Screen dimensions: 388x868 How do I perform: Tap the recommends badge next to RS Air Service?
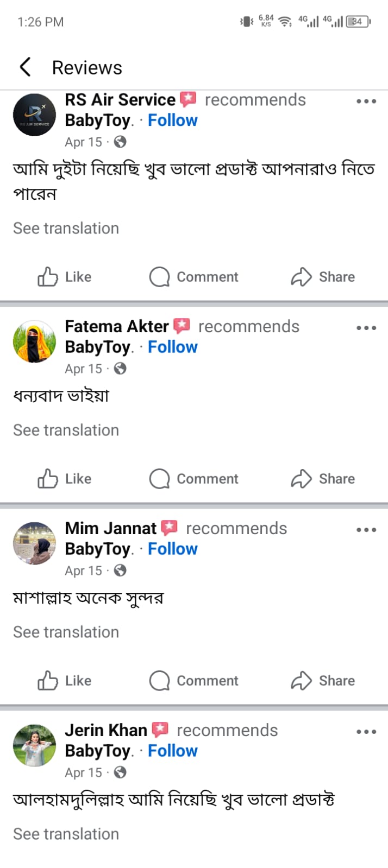click(188, 99)
